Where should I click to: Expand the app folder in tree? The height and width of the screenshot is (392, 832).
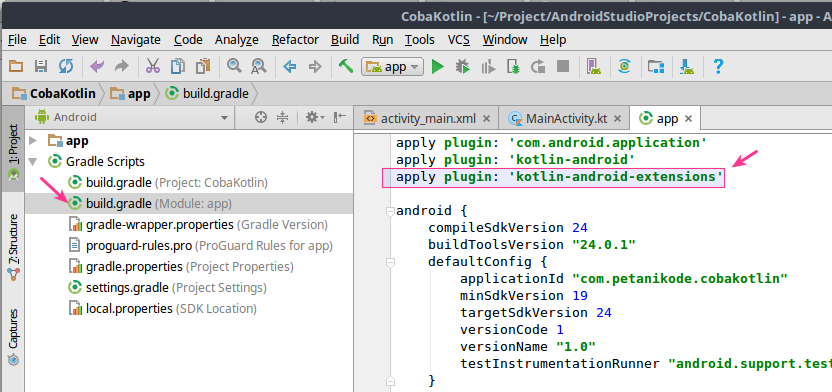pos(33,141)
